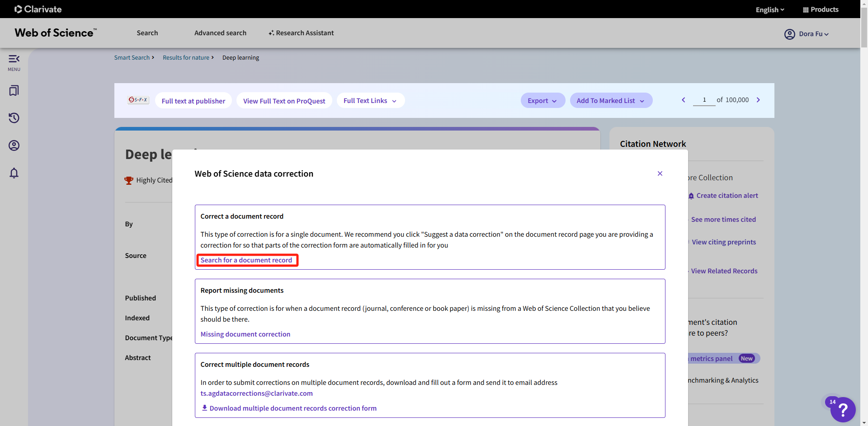Viewport: 868px width, 426px height.
Task: Expand the Full Text Links dropdown
Action: point(370,101)
